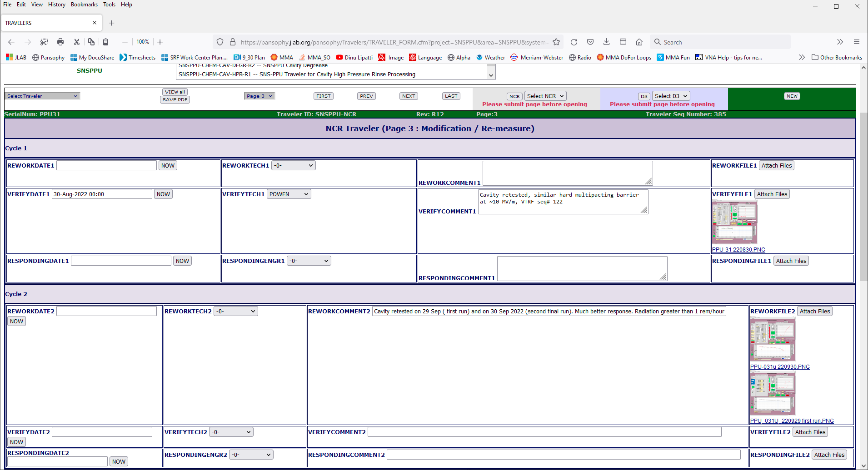Click the PREV button
This screenshot has width=868, height=470.
pos(366,96)
